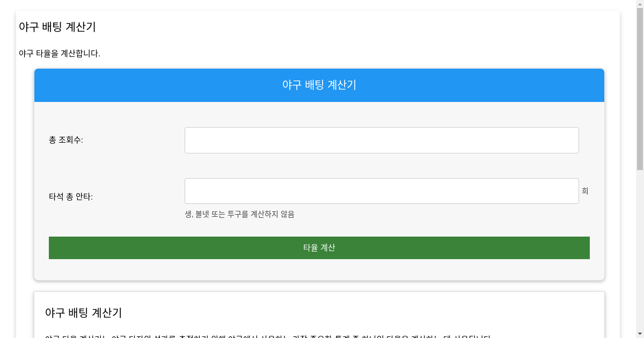Click the gray form area below the button
This screenshot has height=338, width=644.
(319, 270)
